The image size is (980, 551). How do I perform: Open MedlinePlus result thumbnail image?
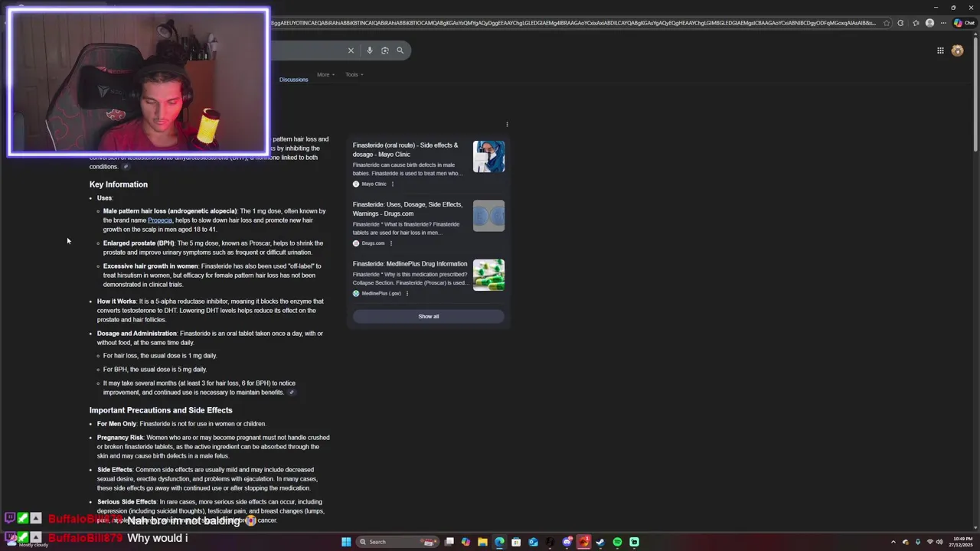pyautogui.click(x=488, y=275)
